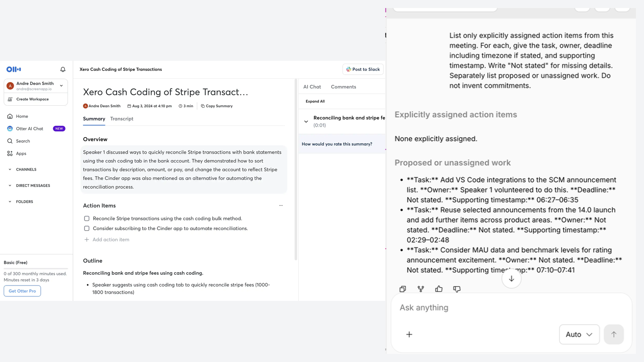Viewport: 644px width, 362px height.
Task: Click the summary panel vertical scrollbar
Action: pyautogui.click(x=296, y=170)
